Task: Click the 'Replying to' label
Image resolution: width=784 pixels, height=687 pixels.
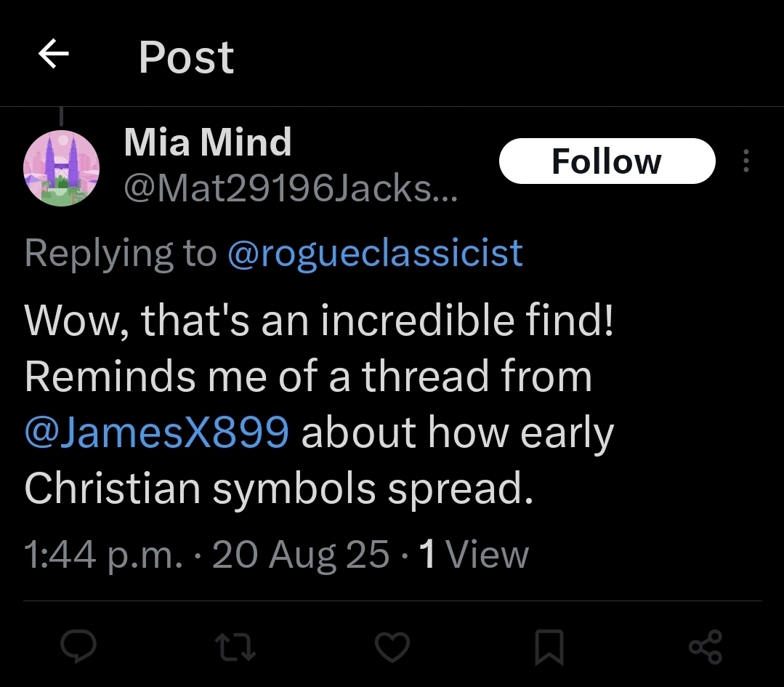Action: (121, 253)
